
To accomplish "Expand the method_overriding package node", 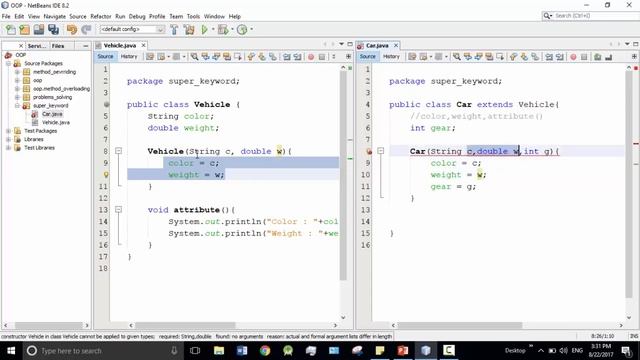I will pos(17,72).
